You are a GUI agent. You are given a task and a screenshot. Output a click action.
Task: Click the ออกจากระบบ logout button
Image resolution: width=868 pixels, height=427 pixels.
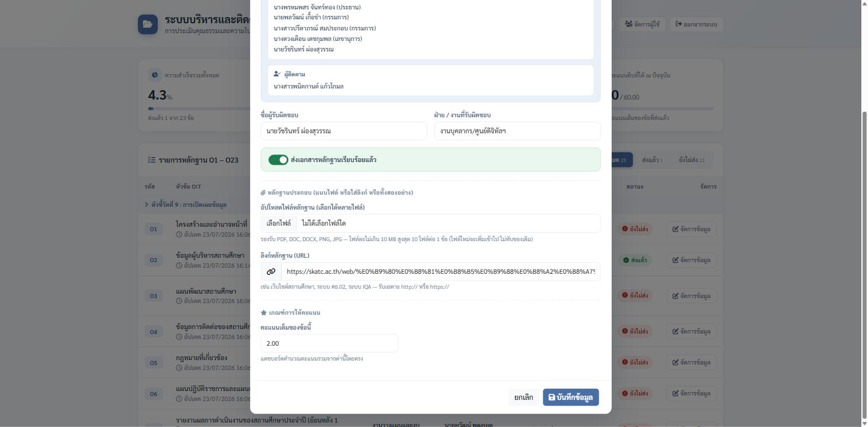click(697, 24)
